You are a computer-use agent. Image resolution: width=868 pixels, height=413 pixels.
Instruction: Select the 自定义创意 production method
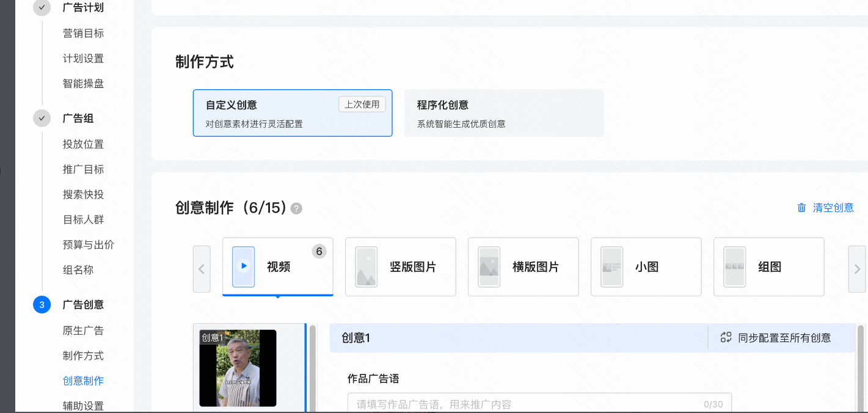292,113
